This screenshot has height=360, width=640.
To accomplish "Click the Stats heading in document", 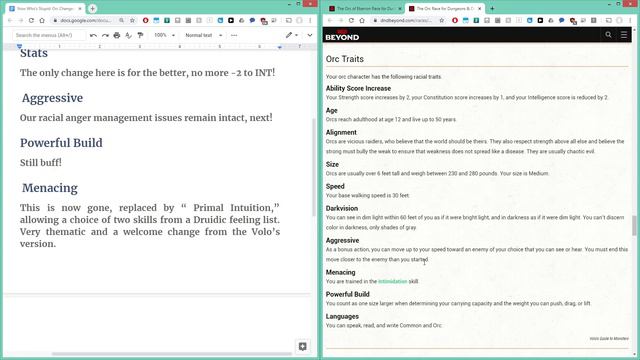I will 34,53.
